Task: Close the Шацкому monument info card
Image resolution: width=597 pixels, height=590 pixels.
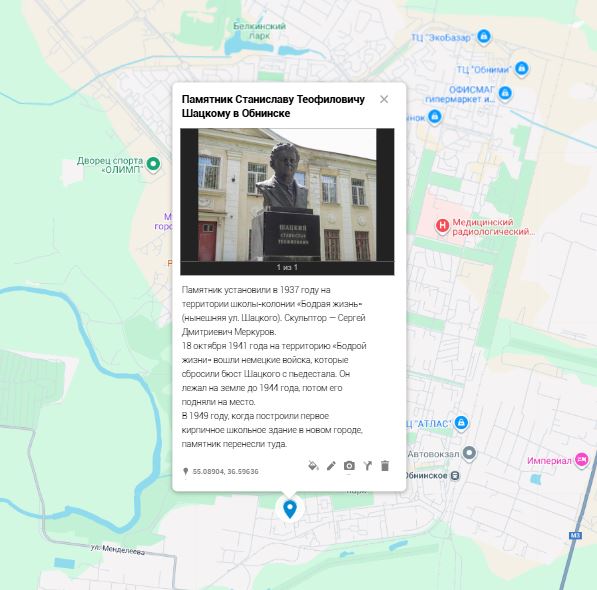Action: (x=384, y=99)
